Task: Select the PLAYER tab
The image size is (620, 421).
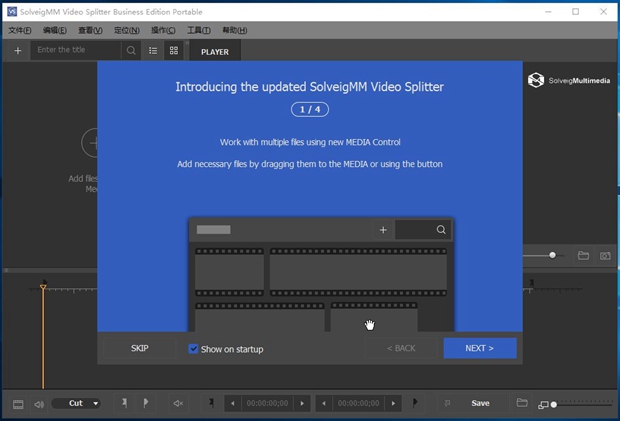Action: [x=215, y=52]
